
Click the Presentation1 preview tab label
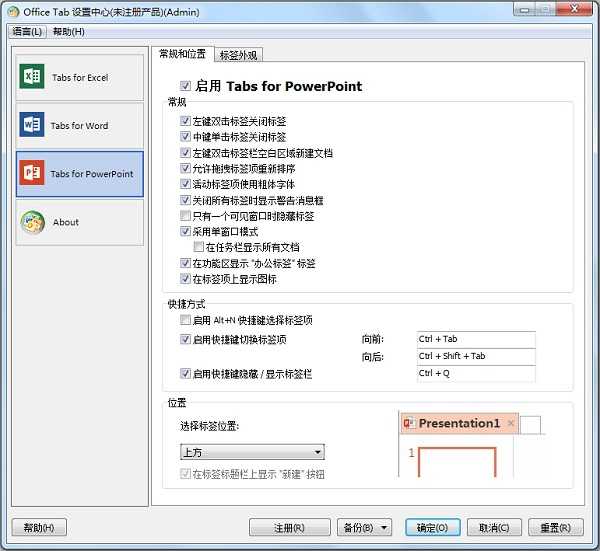(x=459, y=423)
